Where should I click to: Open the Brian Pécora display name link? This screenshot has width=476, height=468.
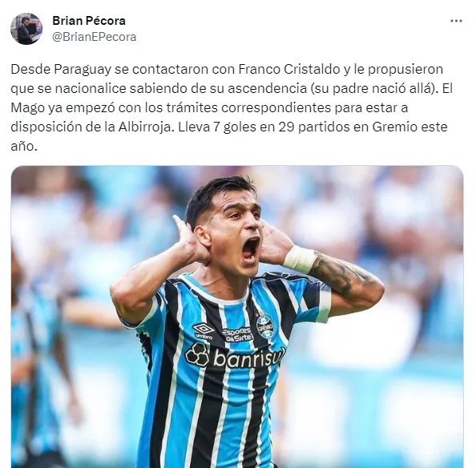(x=89, y=21)
